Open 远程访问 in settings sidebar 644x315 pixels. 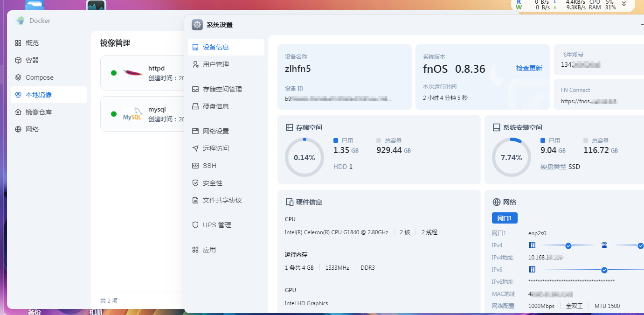226,148
